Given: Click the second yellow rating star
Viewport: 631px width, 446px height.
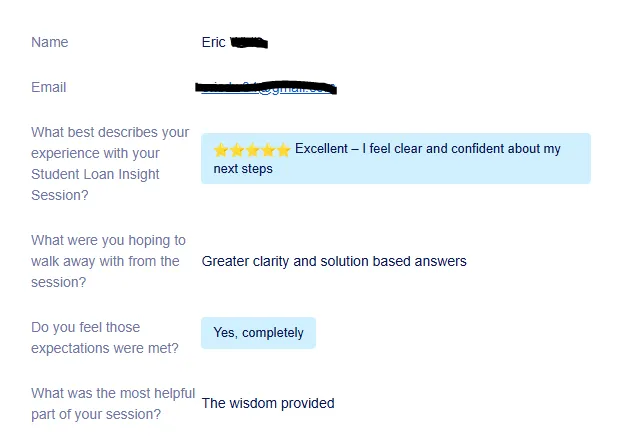Looking at the screenshot, I should point(237,150).
